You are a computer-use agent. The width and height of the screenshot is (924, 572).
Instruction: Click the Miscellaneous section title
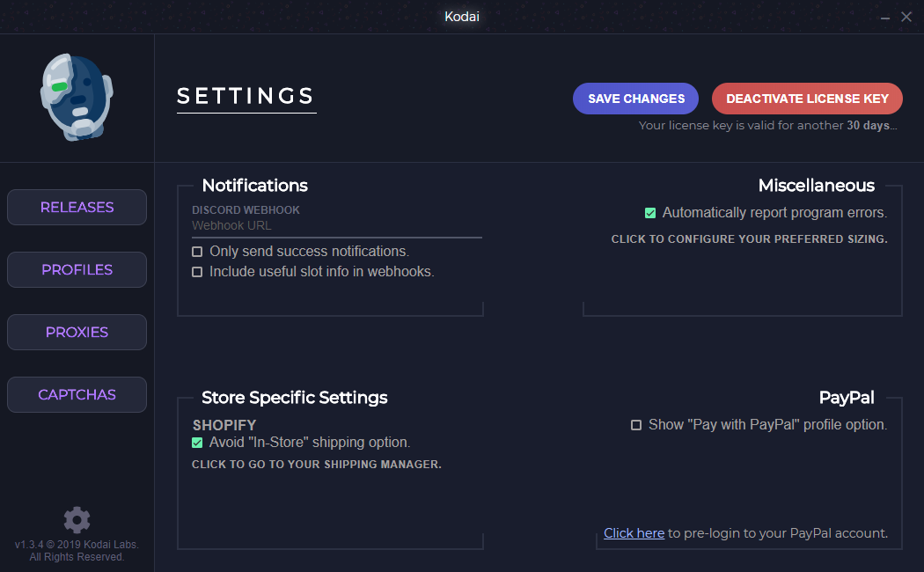816,186
